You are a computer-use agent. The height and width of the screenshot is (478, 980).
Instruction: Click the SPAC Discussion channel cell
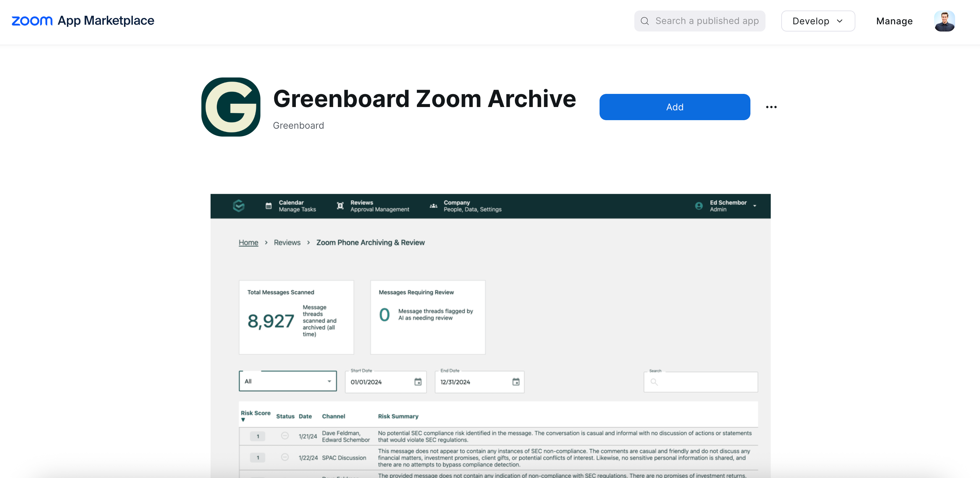coord(344,457)
